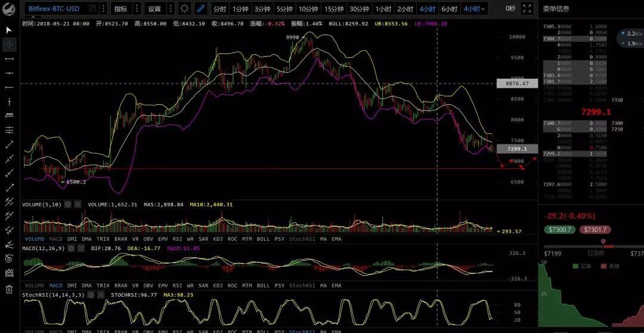Select the parallel horizontal lines tool

coord(9,130)
